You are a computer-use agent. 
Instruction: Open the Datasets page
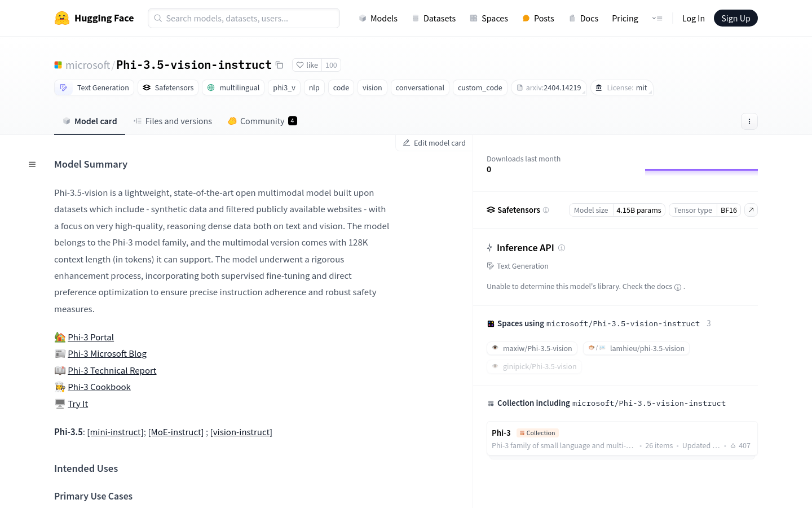pos(433,18)
